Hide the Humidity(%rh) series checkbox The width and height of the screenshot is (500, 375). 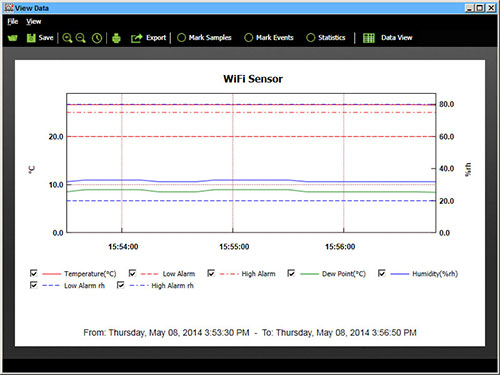click(382, 273)
